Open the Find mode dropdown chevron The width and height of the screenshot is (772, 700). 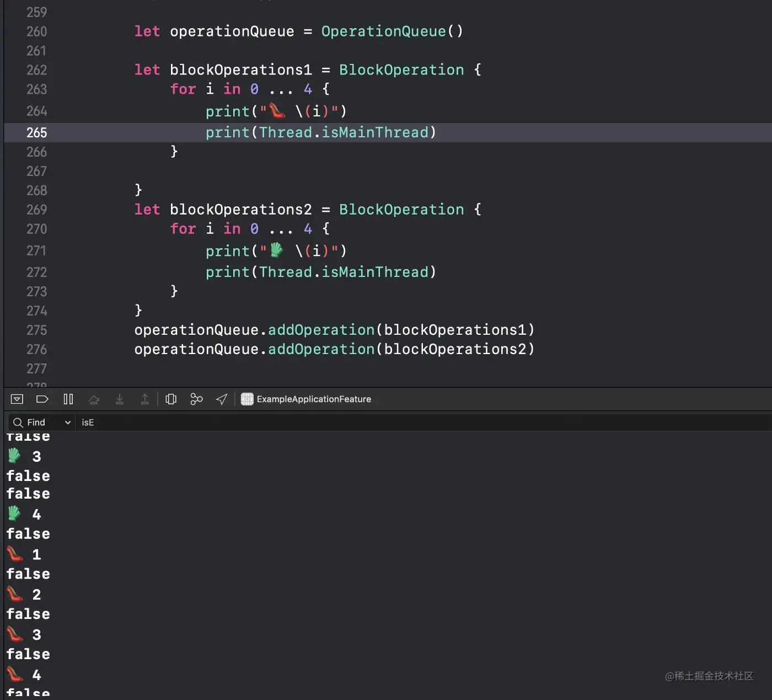tap(68, 423)
